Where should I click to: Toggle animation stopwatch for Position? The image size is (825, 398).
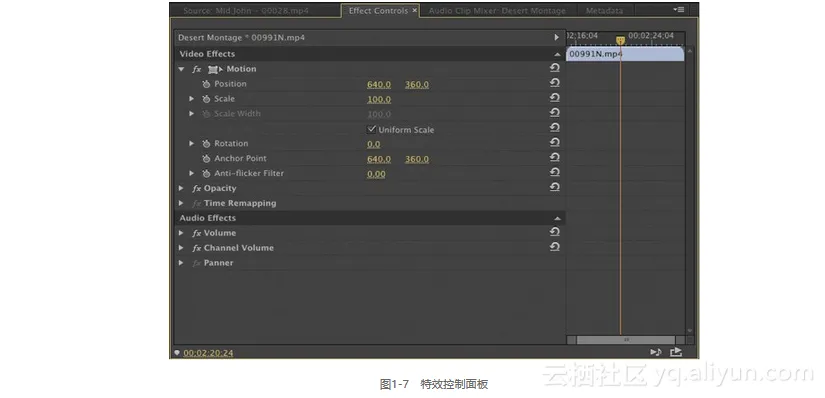[206, 84]
